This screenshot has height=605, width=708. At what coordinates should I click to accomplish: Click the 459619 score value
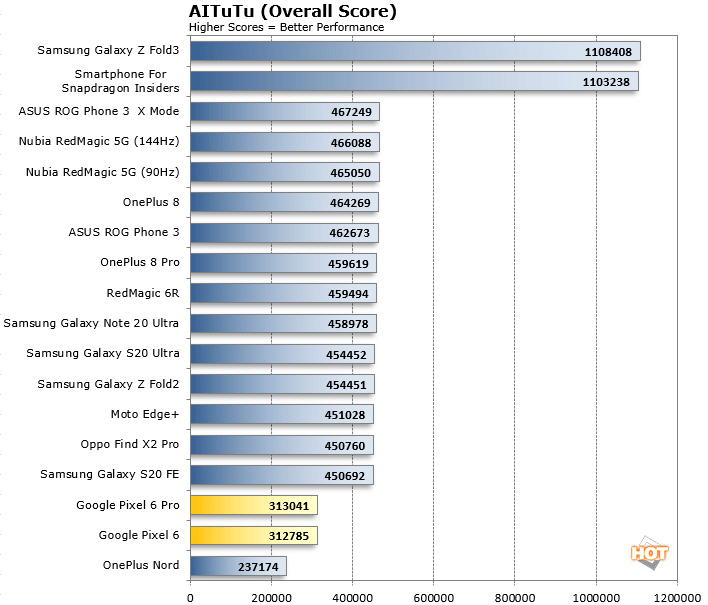pos(348,264)
